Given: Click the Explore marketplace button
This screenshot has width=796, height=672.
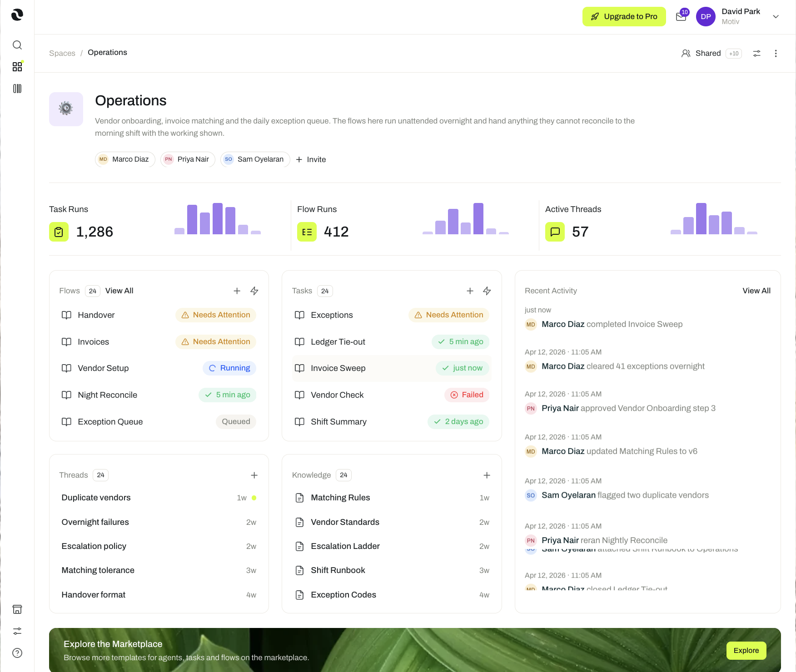Looking at the screenshot, I should [x=746, y=651].
